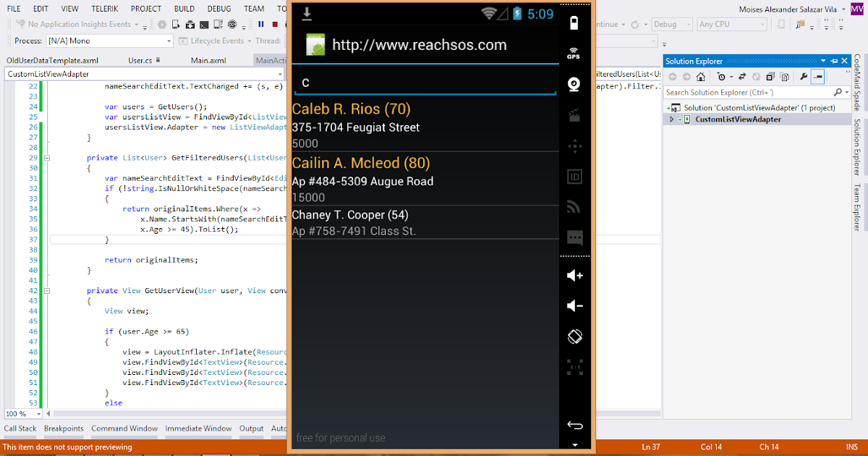This screenshot has width=868, height=456.
Task: Click Home in Solution Explorer toolbar
Action: coord(701,76)
